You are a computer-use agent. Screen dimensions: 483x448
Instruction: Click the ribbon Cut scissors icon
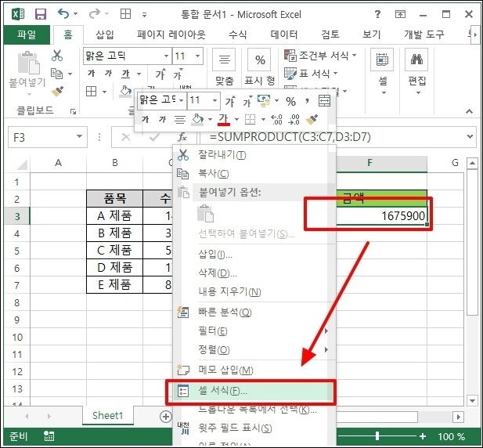(x=57, y=56)
